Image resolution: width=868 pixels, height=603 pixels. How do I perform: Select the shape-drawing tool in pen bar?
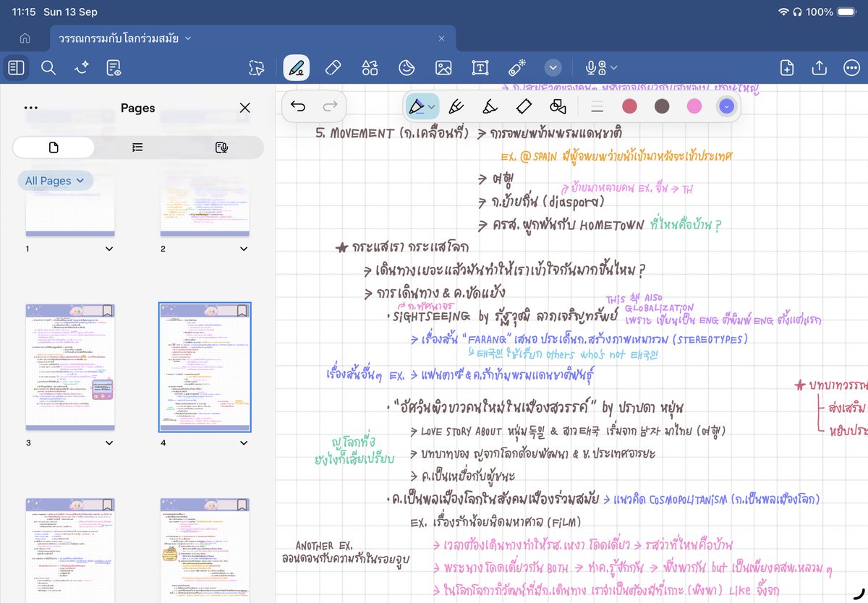point(558,107)
